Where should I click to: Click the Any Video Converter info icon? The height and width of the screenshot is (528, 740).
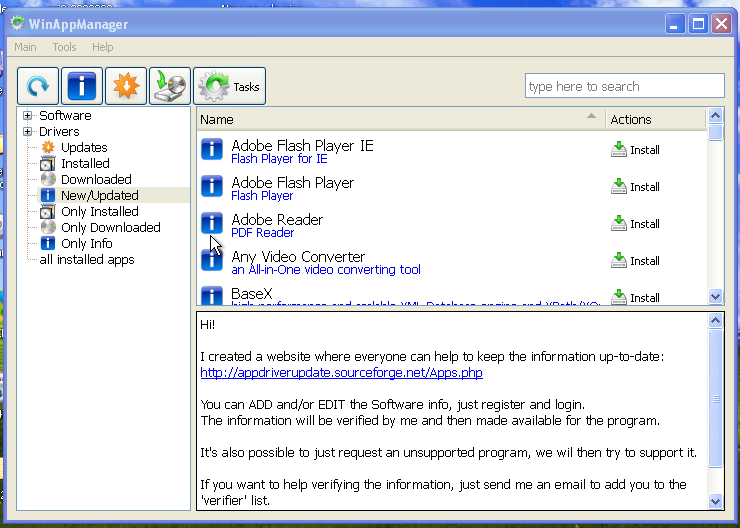click(212, 261)
